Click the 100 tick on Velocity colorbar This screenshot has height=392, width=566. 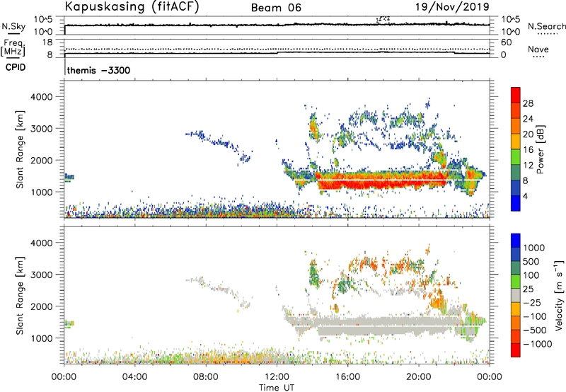(531, 275)
